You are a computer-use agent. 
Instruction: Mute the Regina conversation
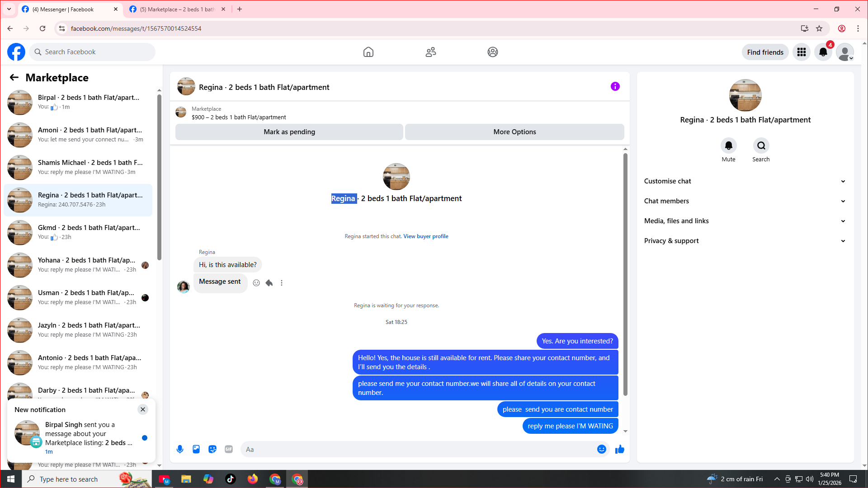pos(729,145)
